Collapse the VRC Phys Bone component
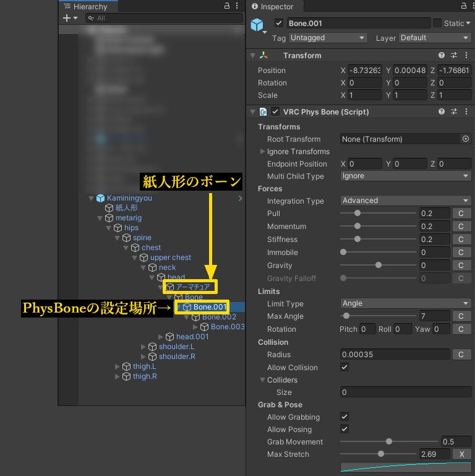 [x=253, y=111]
